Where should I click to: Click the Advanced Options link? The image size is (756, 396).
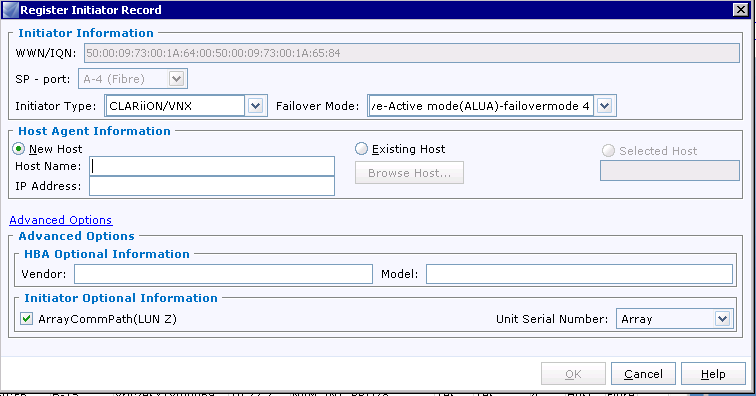pyautogui.click(x=61, y=220)
